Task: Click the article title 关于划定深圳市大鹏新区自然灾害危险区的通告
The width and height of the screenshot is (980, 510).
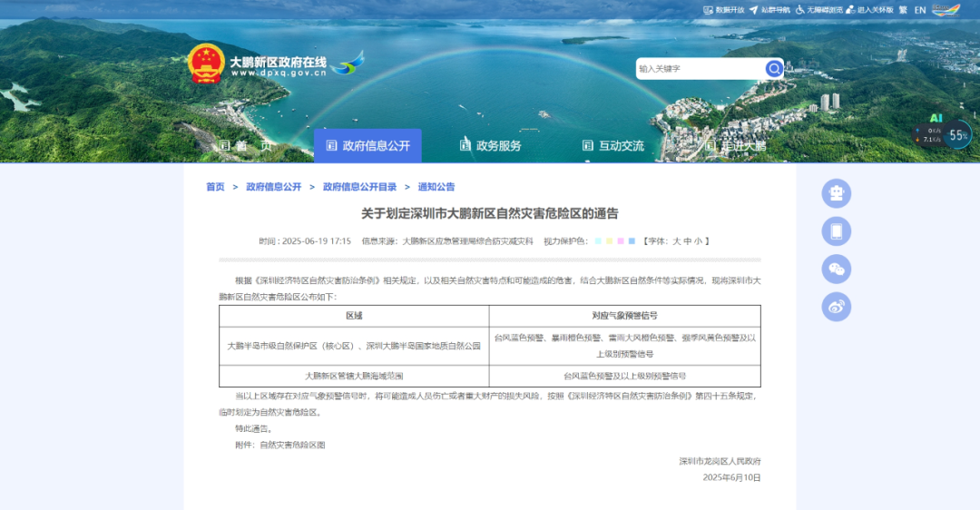Action: tap(489, 214)
